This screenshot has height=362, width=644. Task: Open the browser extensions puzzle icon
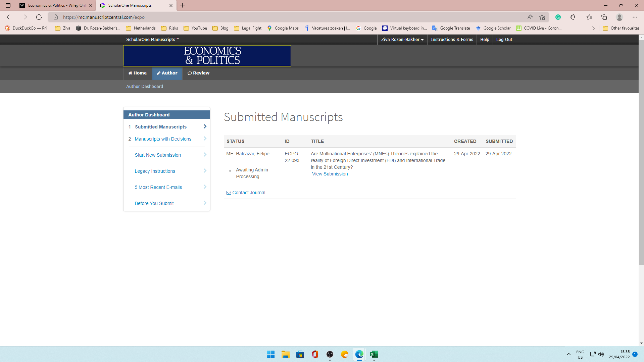point(573,17)
